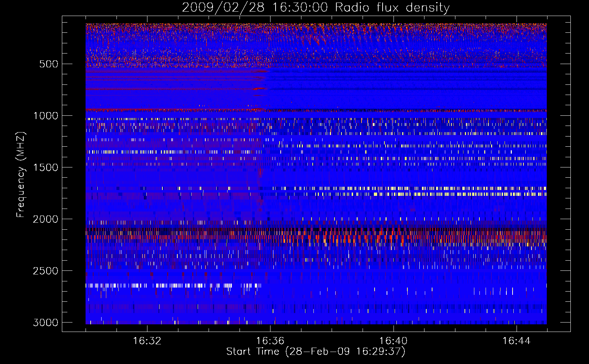Click the plot title '2009/02/28 16:30:00 Radio flux density'

[316, 8]
